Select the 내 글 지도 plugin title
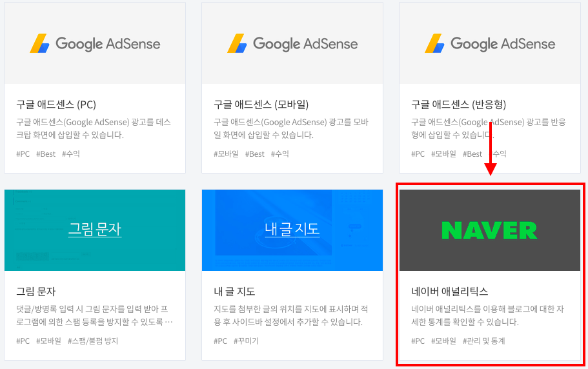Viewport: 588px width, 369px height. pyautogui.click(x=234, y=292)
